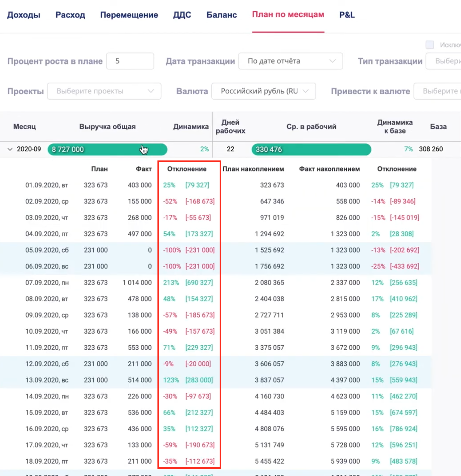Click the cumulative fact value 3 672 000
The height and width of the screenshot is (476, 461).
pyautogui.click(x=345, y=348)
